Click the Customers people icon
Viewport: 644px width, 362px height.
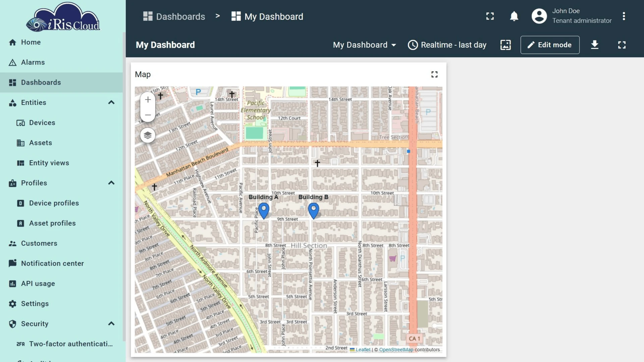coord(12,243)
